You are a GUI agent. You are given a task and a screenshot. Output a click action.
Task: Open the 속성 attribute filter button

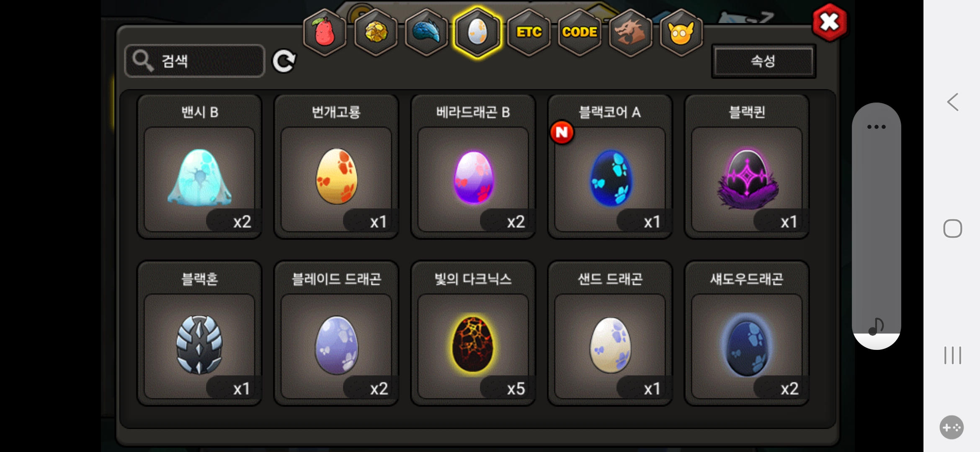(x=763, y=61)
